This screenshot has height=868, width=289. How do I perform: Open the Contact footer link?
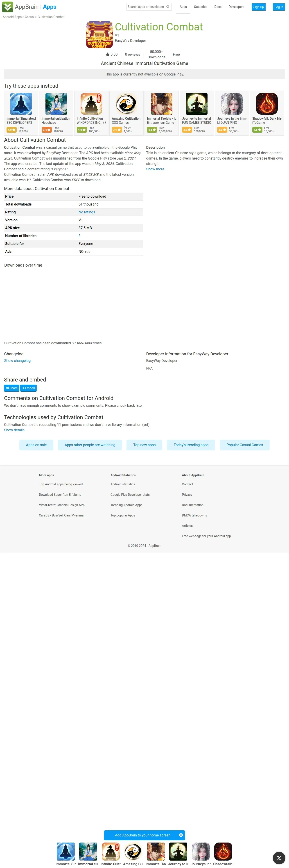coord(187,484)
